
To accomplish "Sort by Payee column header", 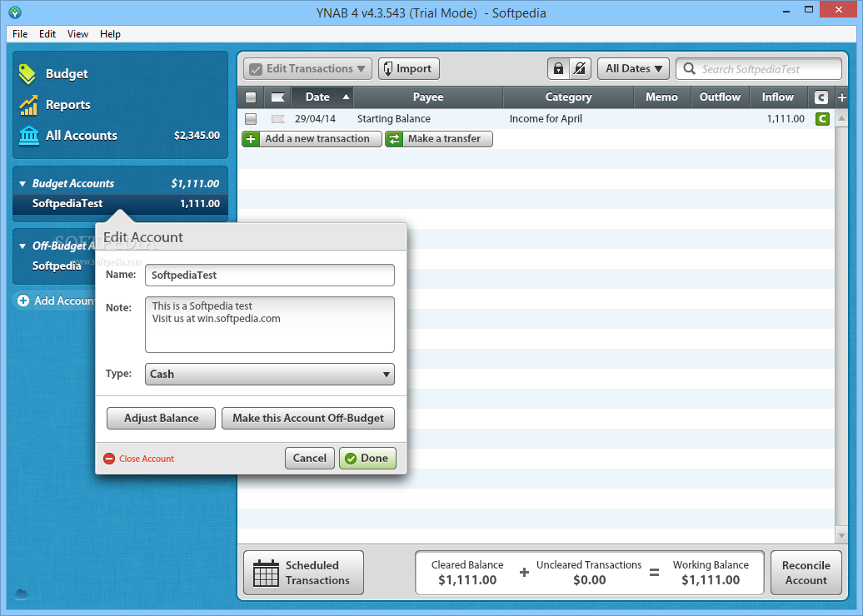I will [x=427, y=97].
